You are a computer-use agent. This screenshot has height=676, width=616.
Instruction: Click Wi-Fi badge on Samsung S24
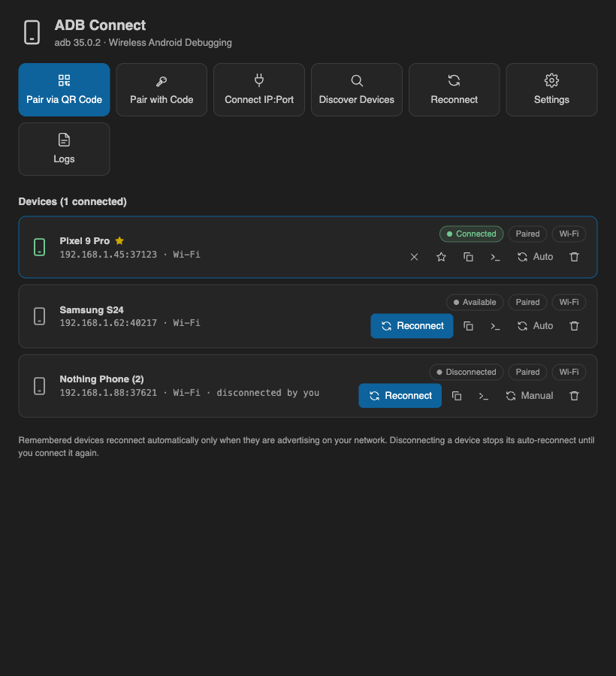point(569,302)
